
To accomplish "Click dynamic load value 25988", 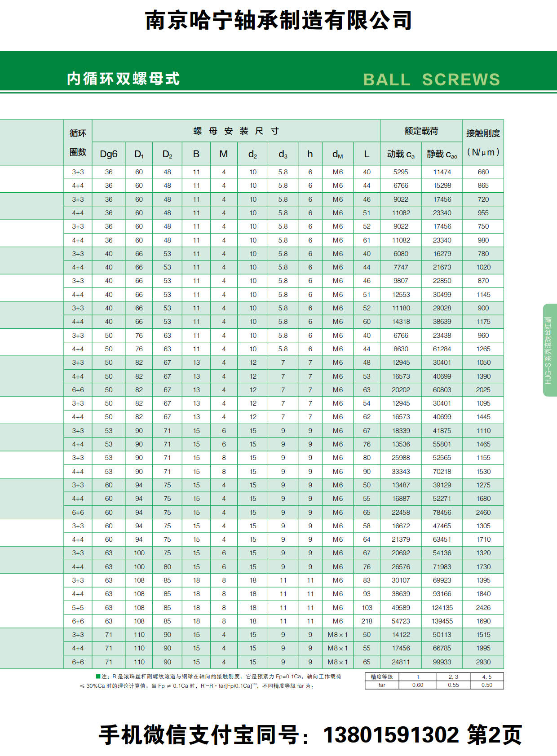I will point(401,458).
